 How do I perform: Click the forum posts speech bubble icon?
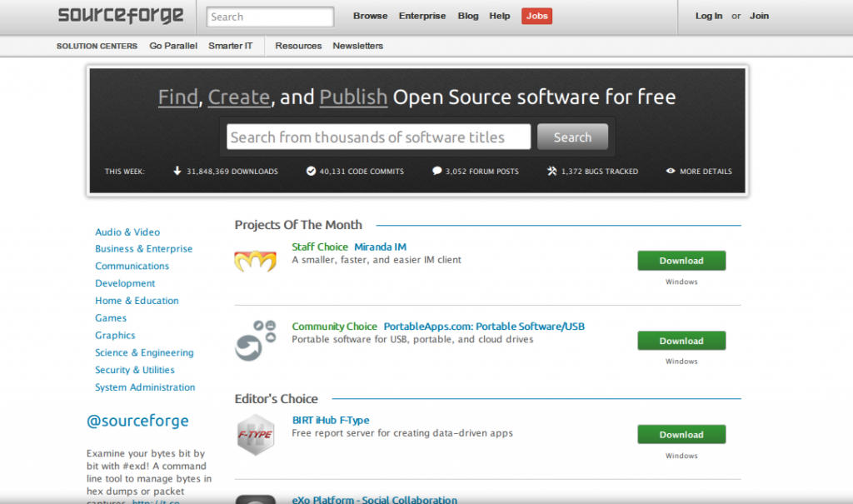tap(436, 171)
